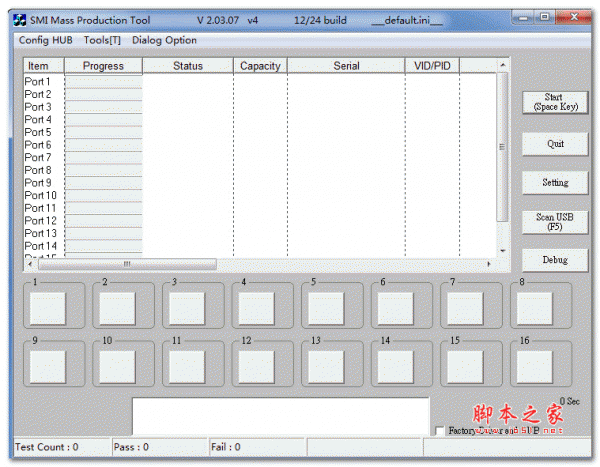Open the Config HUB menu
This screenshot has height=467, width=600.
click(46, 40)
